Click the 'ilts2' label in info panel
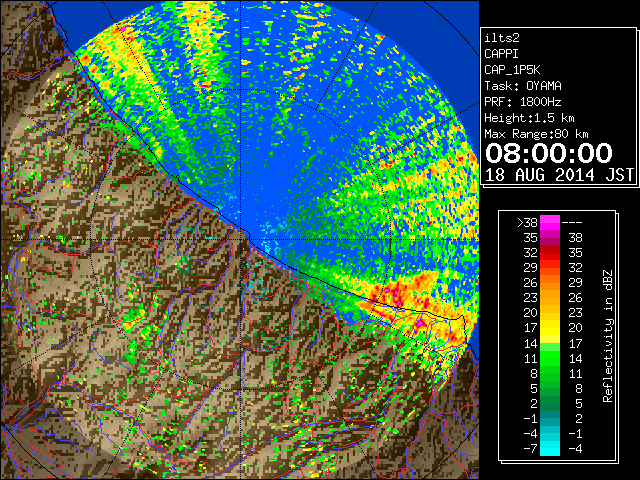The height and width of the screenshot is (480, 640). pyautogui.click(x=502, y=38)
